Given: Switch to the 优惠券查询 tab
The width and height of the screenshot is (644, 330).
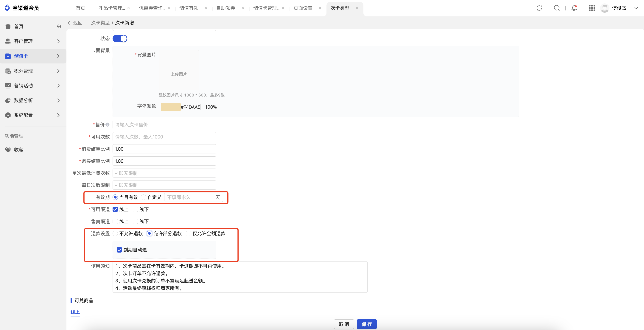Looking at the screenshot, I should pyautogui.click(x=152, y=8).
